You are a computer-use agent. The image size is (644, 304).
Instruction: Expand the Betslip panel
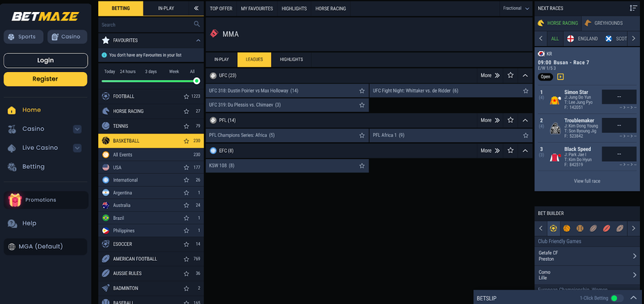point(633,298)
